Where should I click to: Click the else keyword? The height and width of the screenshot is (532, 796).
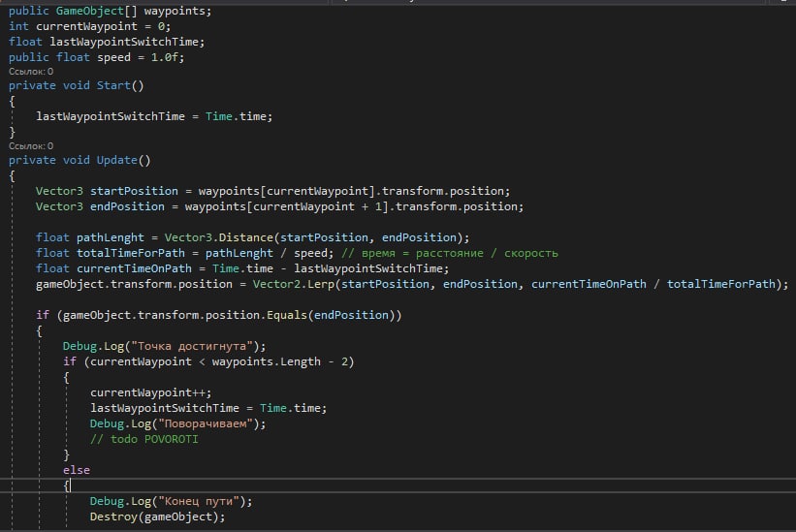tap(77, 471)
